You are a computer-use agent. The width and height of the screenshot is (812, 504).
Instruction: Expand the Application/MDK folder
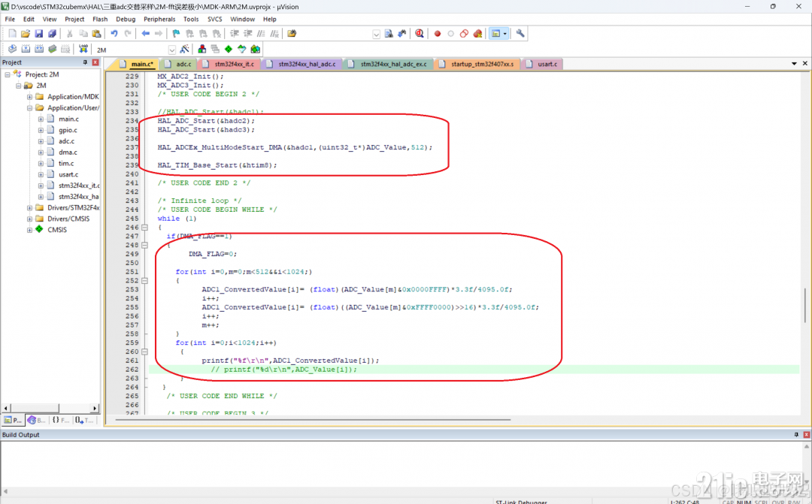coord(29,97)
